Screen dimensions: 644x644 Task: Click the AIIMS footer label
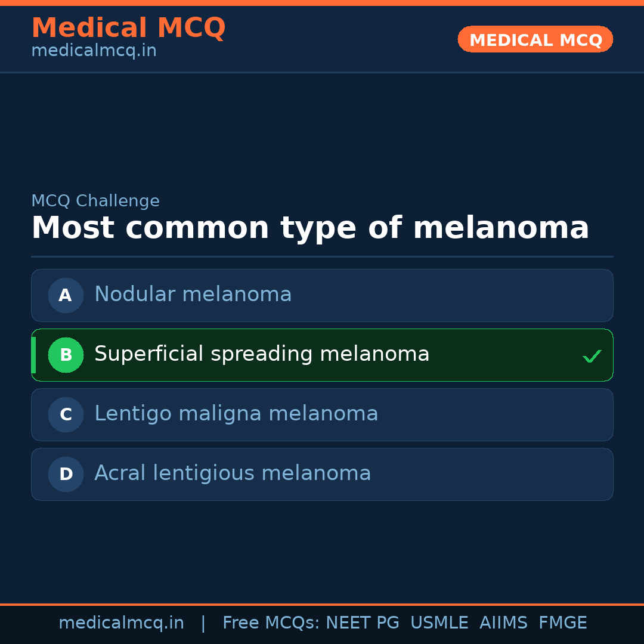point(503,623)
